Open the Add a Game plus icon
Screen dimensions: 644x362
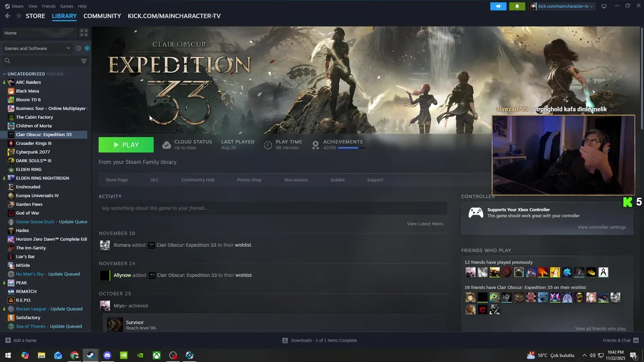coord(8,340)
